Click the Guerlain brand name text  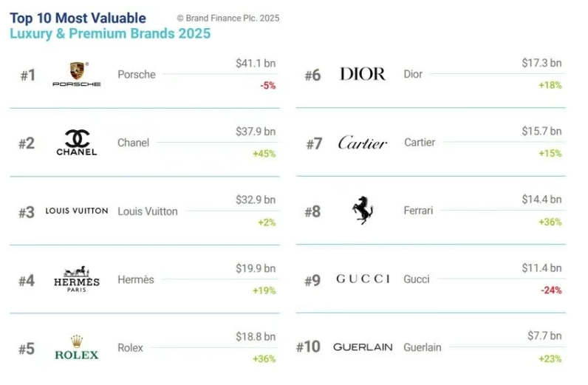(423, 347)
